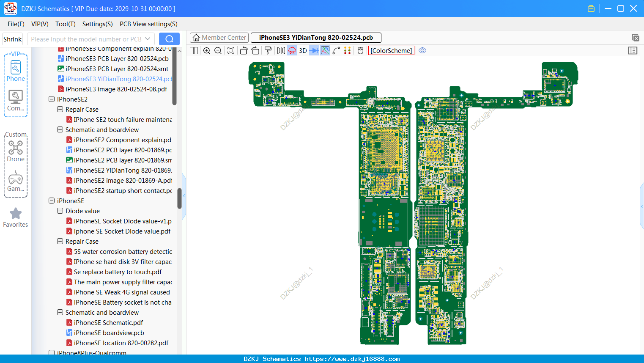Collapse iPhoneSE Repair Case node
Image resolution: width=644 pixels, height=363 pixels.
[x=60, y=241]
